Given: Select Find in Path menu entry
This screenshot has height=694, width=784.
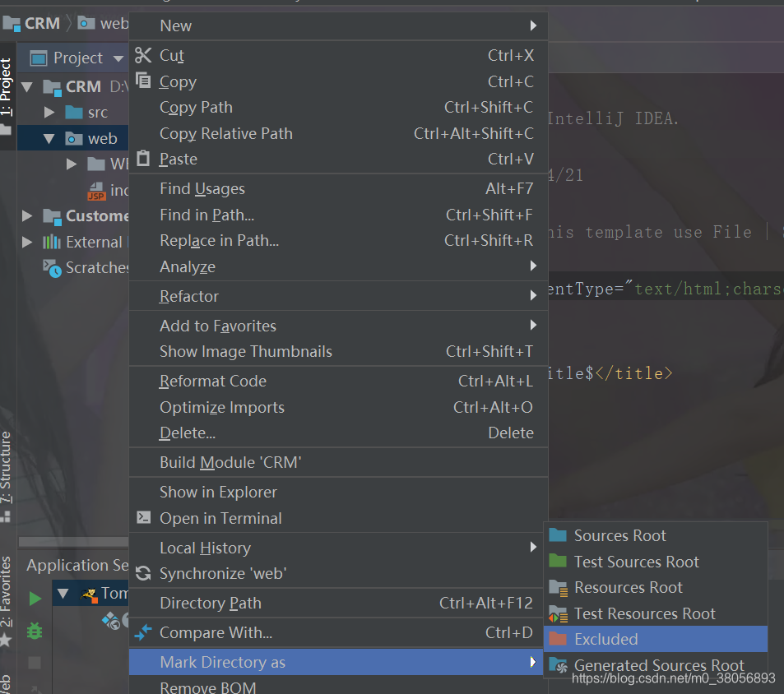Looking at the screenshot, I should (338, 215).
